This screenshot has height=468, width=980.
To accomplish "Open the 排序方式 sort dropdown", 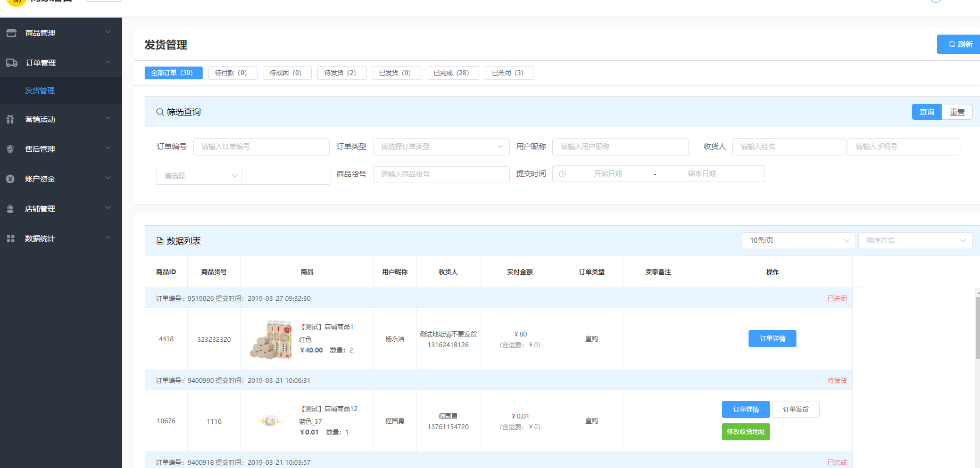I will coord(915,240).
